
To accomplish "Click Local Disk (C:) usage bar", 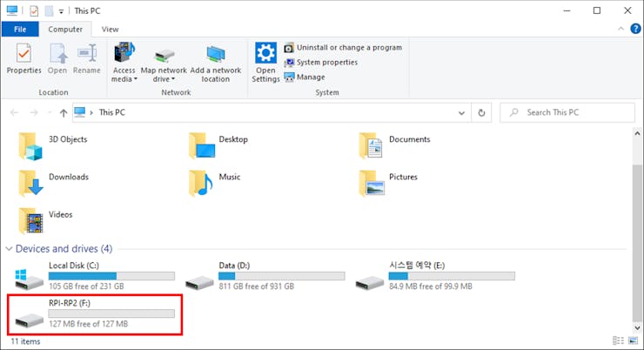I will coord(111,276).
